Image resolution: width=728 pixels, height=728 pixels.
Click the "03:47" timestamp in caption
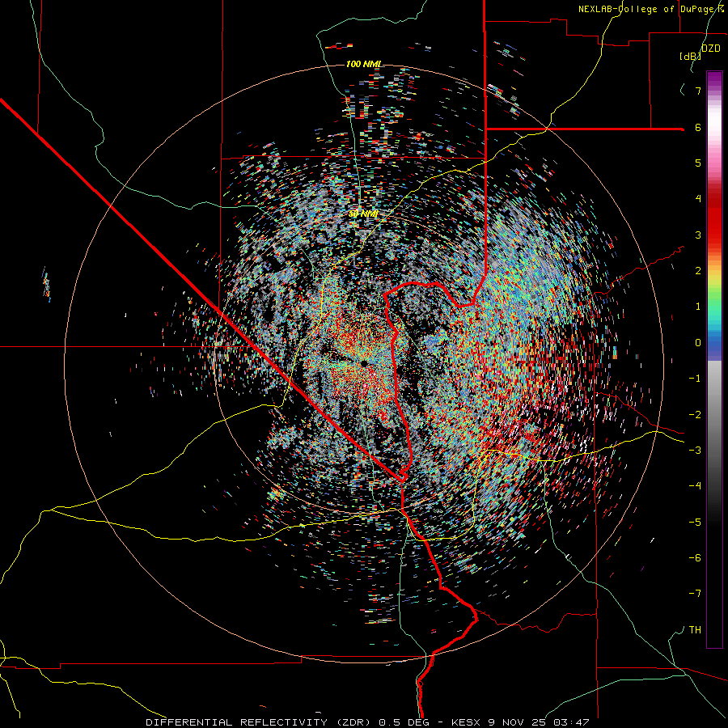click(x=574, y=722)
